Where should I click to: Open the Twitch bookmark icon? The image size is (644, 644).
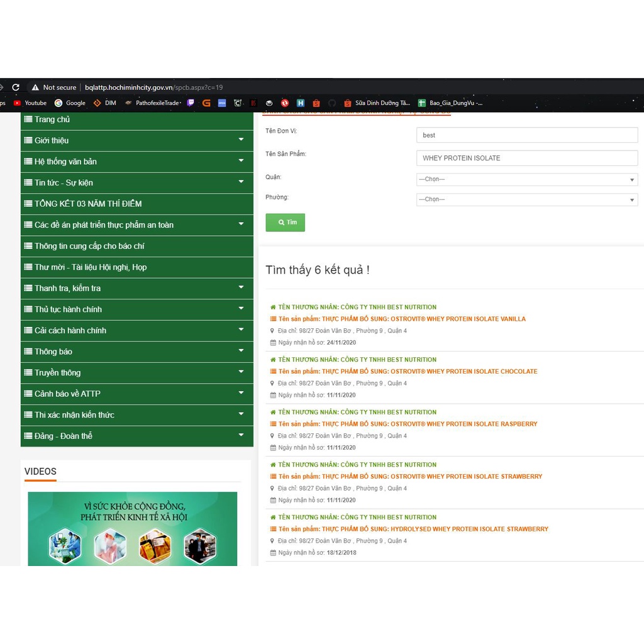[191, 103]
